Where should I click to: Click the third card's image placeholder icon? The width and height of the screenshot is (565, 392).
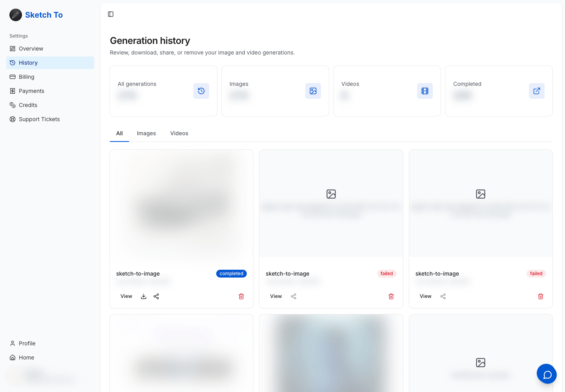(x=481, y=194)
